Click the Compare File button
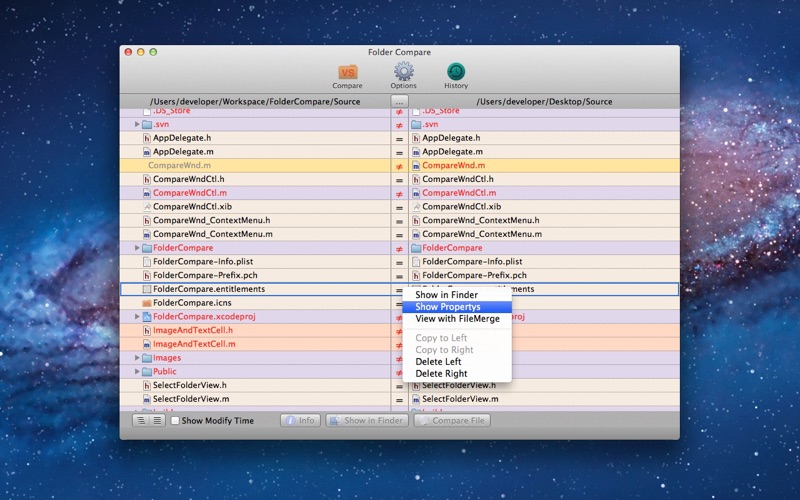This screenshot has height=500, width=800. click(x=452, y=420)
